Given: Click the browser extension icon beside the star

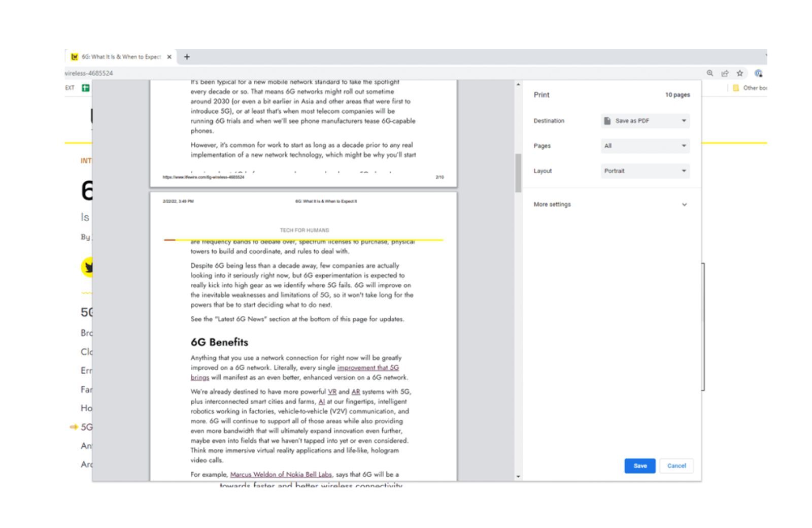Looking at the screenshot, I should (x=758, y=73).
